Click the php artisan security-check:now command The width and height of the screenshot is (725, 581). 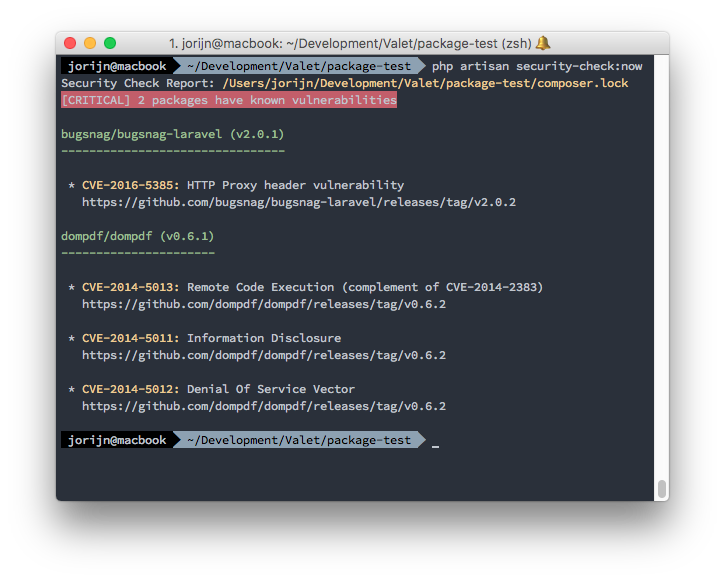point(537,66)
